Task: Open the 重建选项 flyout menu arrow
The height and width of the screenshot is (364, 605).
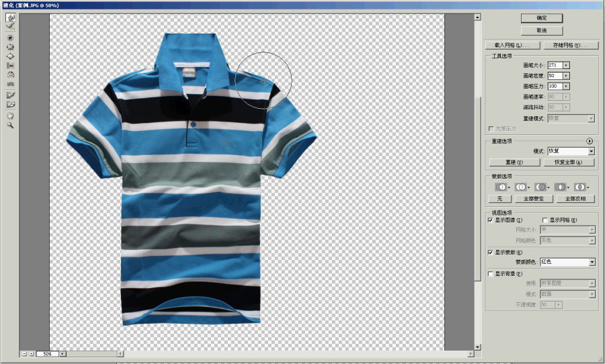Action: 590,141
